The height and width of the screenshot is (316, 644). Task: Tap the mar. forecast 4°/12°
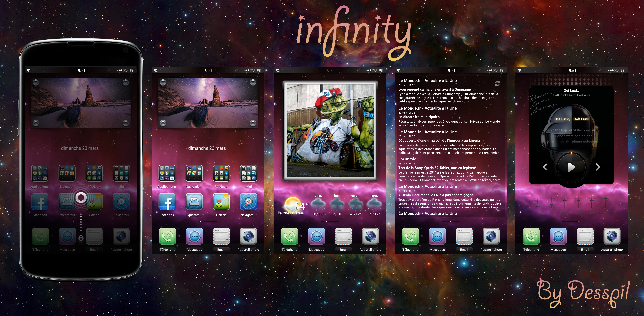click(356, 205)
